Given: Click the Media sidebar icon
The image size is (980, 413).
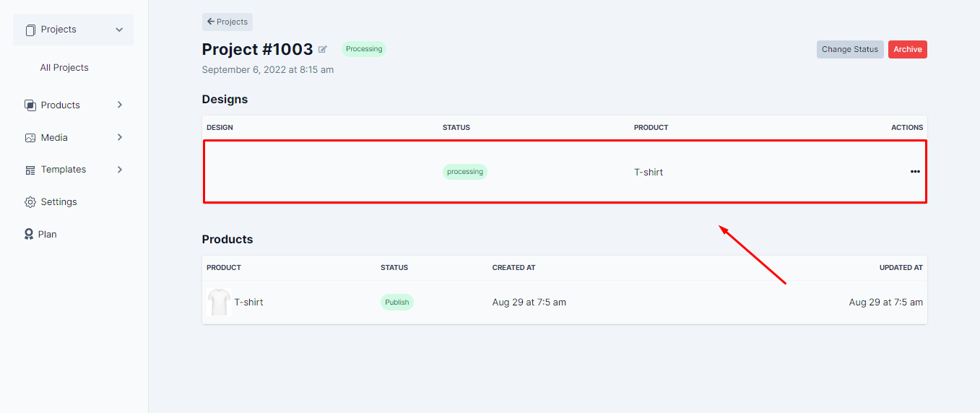Looking at the screenshot, I should (30, 137).
